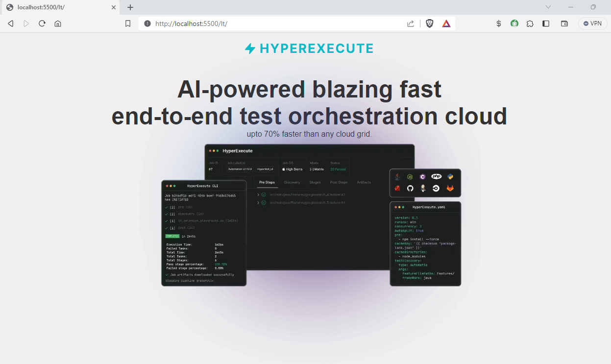
Task: Click the Jenkins butler icon
Action: (x=422, y=188)
